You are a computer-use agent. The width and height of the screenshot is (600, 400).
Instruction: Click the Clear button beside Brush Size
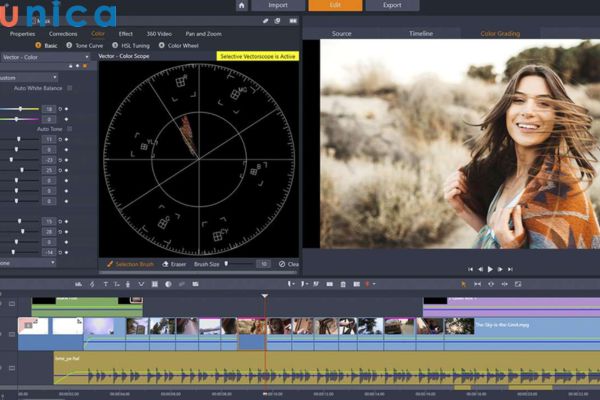(x=289, y=264)
